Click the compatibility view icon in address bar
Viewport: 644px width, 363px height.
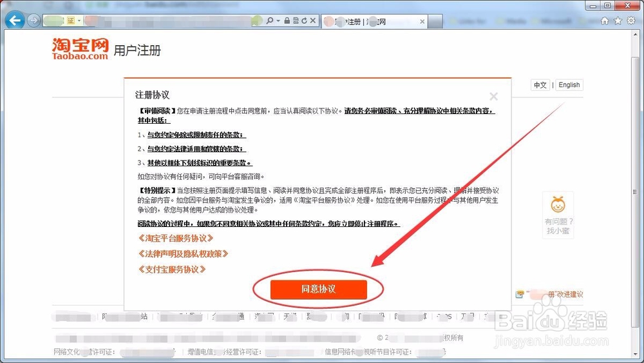pos(296,21)
